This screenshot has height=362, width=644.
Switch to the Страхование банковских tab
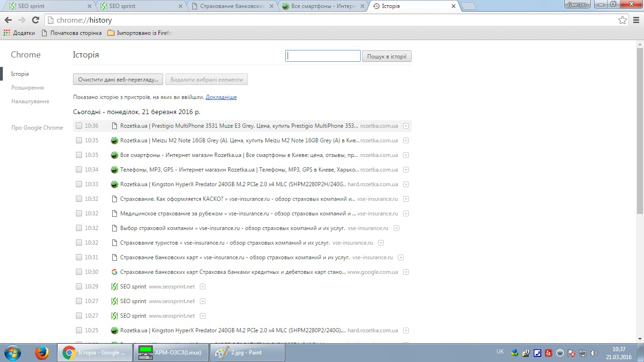[233, 6]
